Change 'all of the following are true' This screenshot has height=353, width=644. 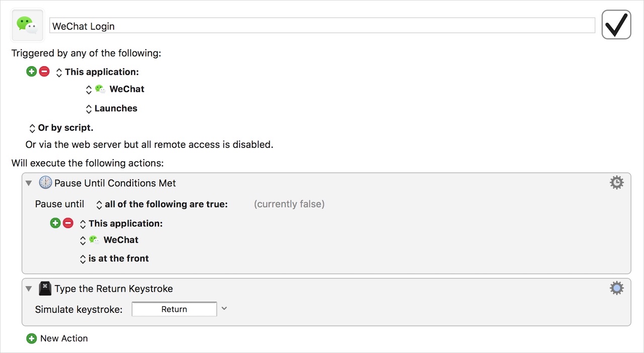tap(162, 204)
